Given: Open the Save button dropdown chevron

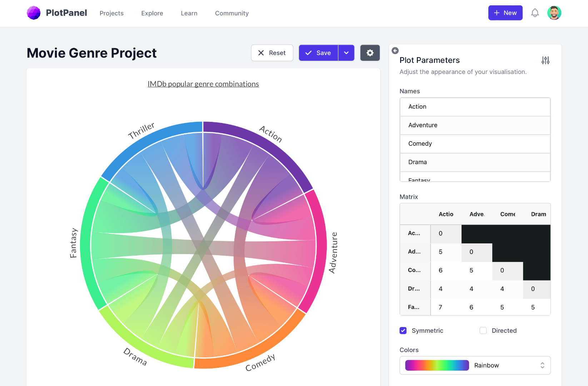Looking at the screenshot, I should point(346,53).
